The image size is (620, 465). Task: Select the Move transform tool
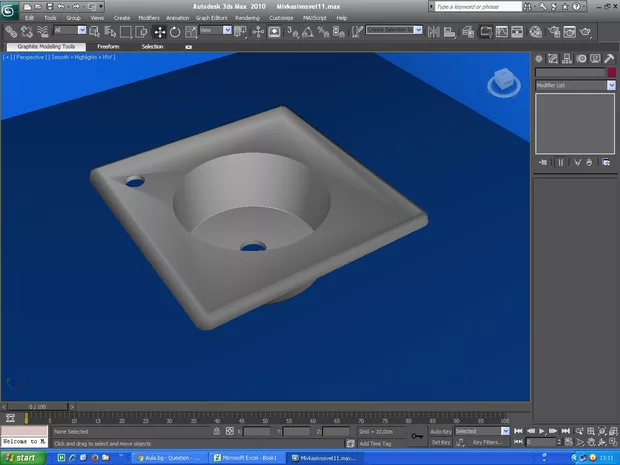click(x=159, y=32)
